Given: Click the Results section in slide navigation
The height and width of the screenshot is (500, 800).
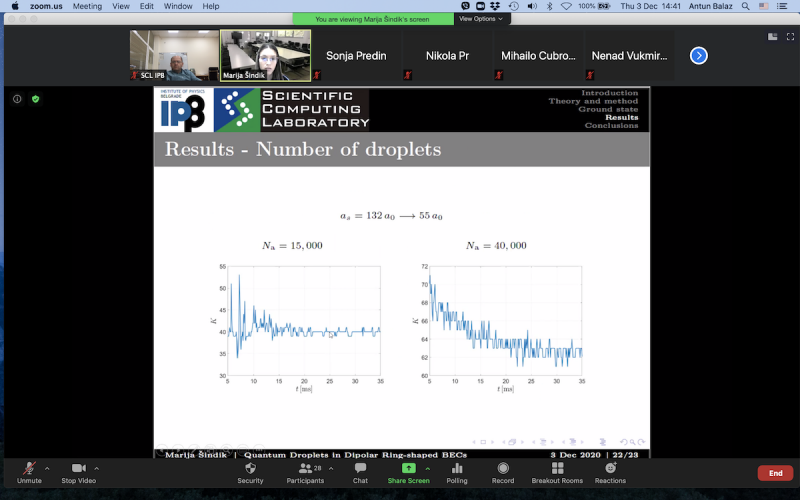Looking at the screenshot, I should [x=621, y=117].
